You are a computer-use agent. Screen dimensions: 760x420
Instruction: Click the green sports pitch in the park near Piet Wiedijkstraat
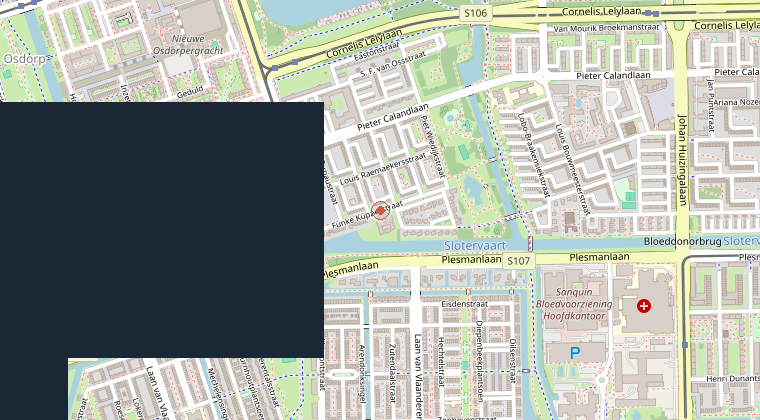point(464,152)
